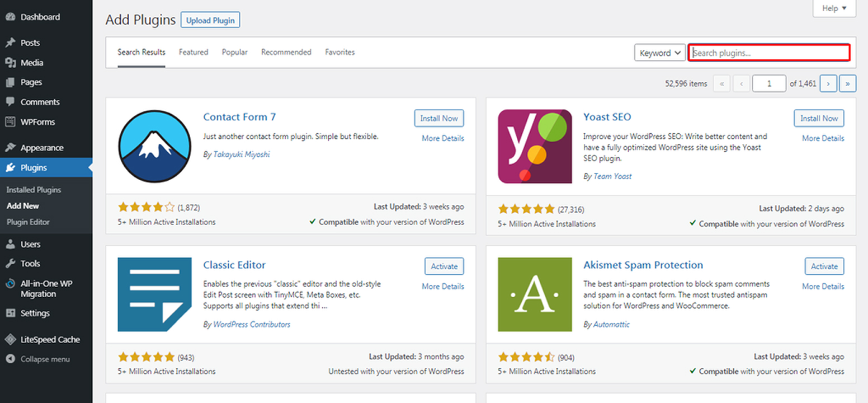Screen dimensions: 868x403
Task: Switch to the Featured plugins tab
Action: [x=193, y=52]
